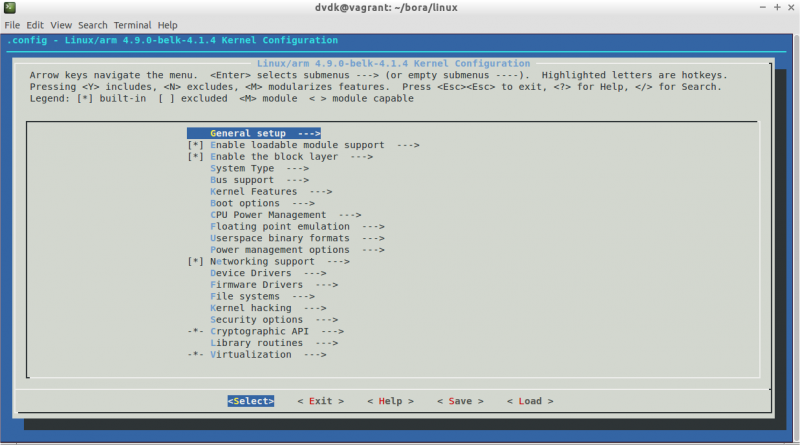Click the Virtualization -*- marker
The height and width of the screenshot is (445, 800).
pyautogui.click(x=195, y=355)
